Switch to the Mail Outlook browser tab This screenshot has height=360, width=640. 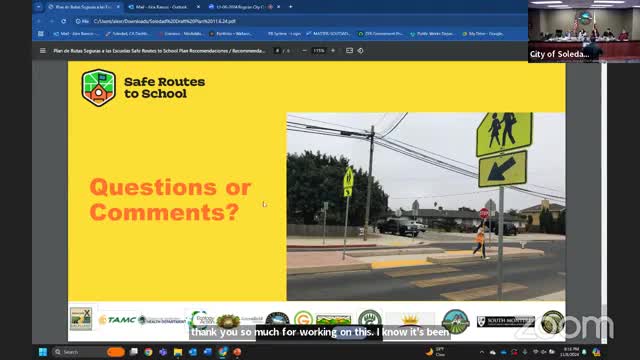[x=162, y=7]
